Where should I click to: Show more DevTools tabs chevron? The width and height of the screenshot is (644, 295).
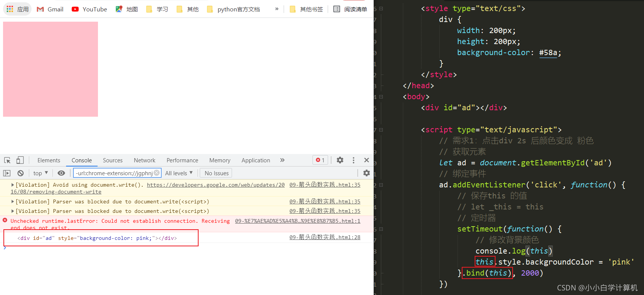(282, 160)
